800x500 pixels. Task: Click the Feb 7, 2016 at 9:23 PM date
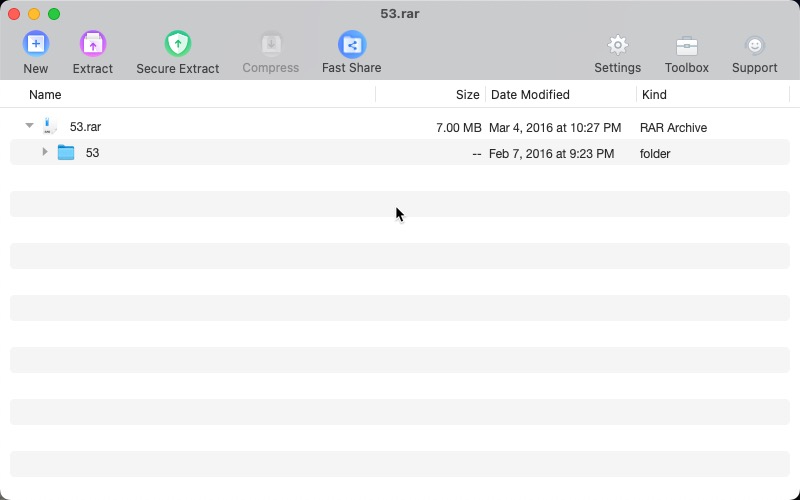coord(552,154)
